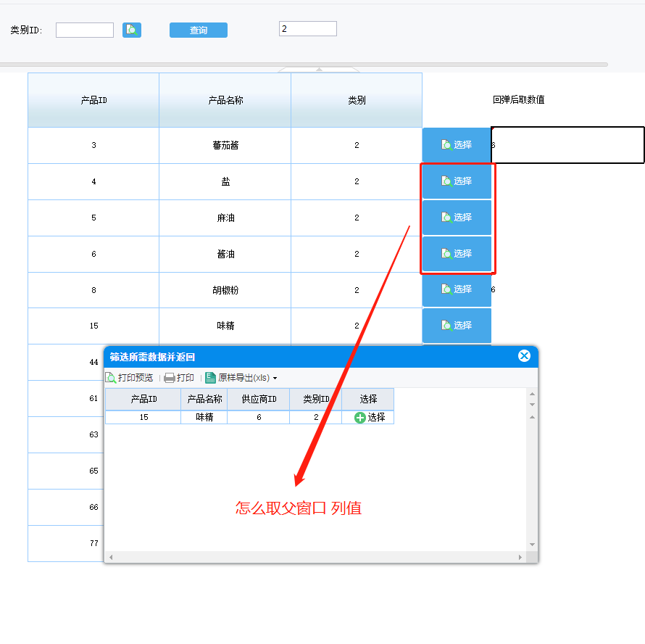The height and width of the screenshot is (644, 645).
Task: Click the 类别ID input field
Action: [85, 30]
